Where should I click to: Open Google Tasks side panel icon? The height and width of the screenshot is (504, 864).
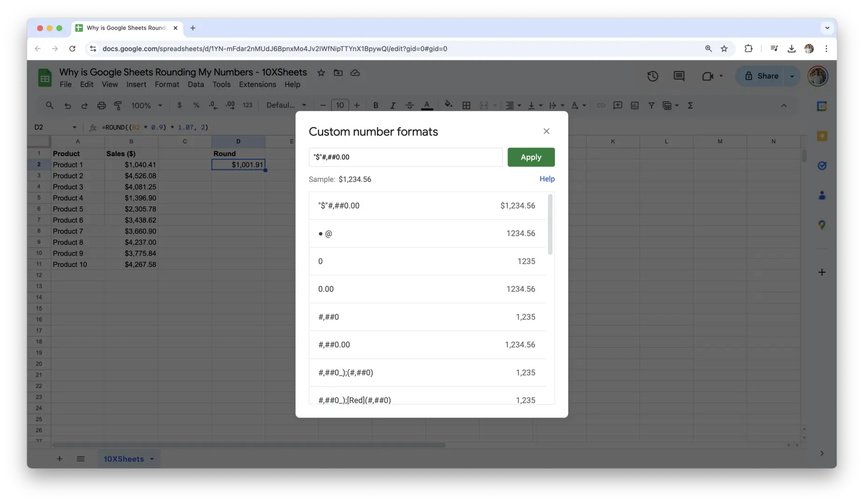(822, 166)
